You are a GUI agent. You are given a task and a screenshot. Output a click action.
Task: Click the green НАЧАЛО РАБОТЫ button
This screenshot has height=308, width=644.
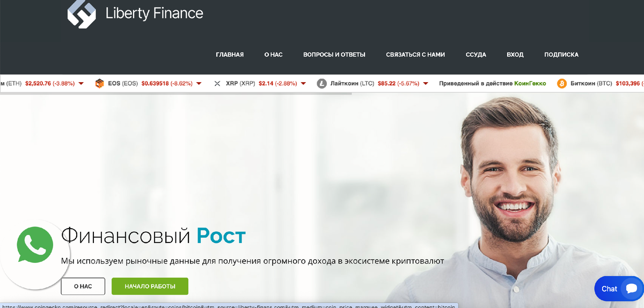click(x=150, y=287)
